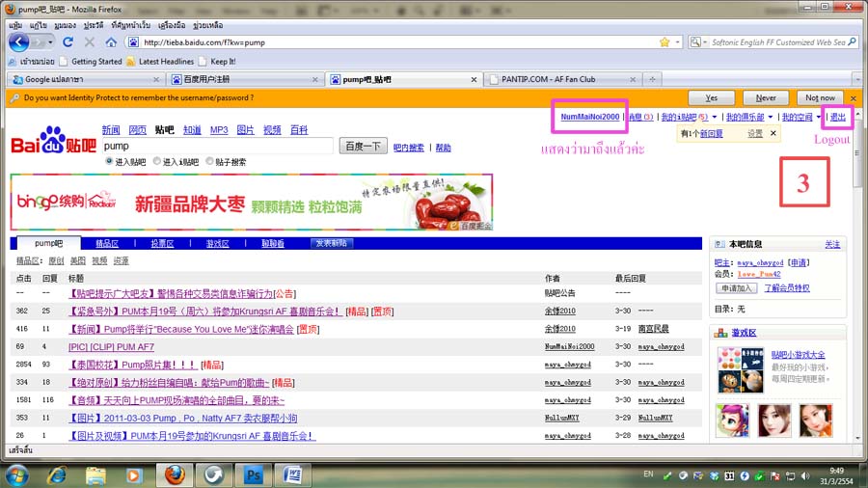The height and width of the screenshot is (488, 868).
Task: Click the 申请加入 button
Action: [x=736, y=288]
